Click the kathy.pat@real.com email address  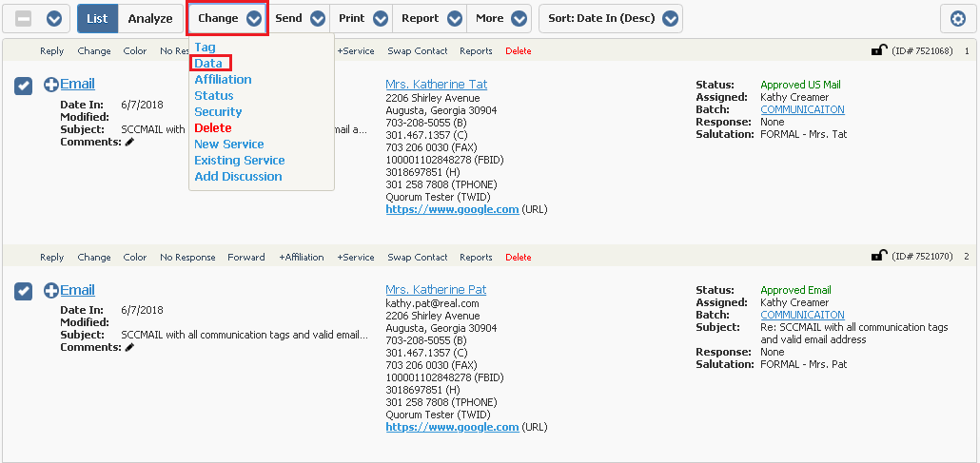point(433,303)
